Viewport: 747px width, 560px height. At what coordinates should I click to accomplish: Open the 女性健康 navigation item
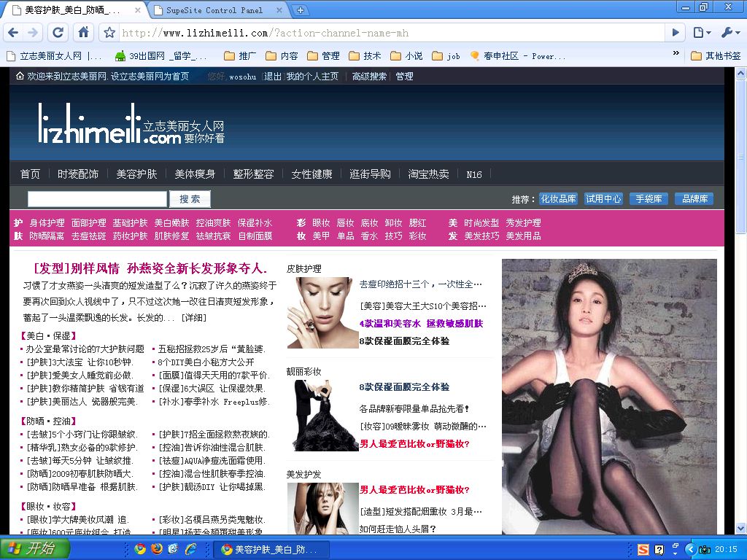coord(311,174)
